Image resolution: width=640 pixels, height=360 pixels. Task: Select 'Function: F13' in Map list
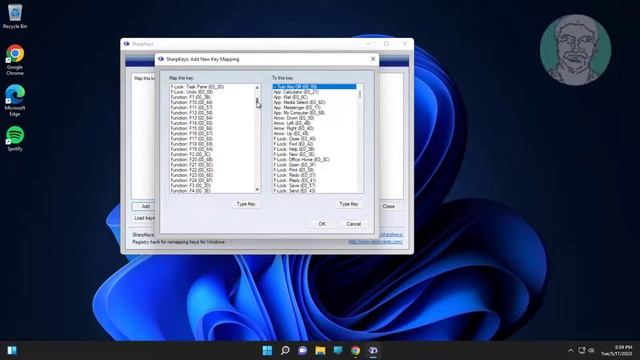[191, 118]
